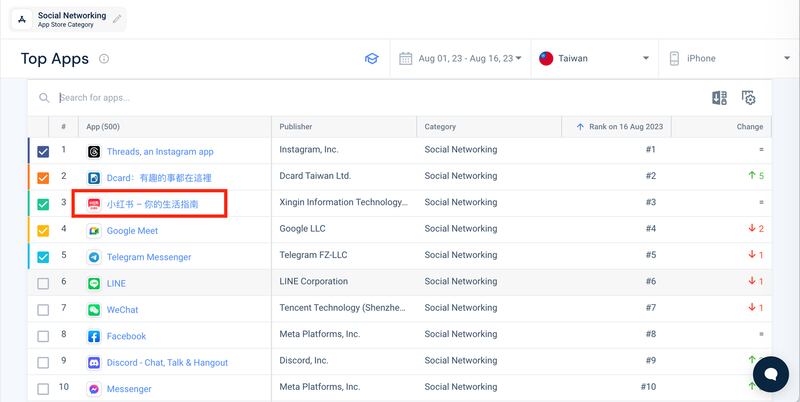Screen dimensions: 800x402
Task: Check the Messenger row checkbox
Action: (x=43, y=389)
